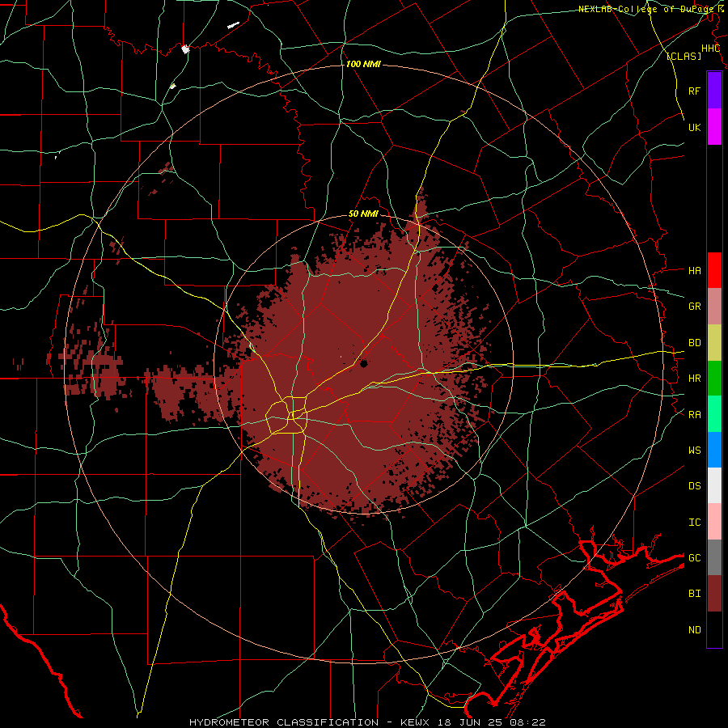Click the ND black legend swatch
Viewport: 728px width, 728px height.
714,629
